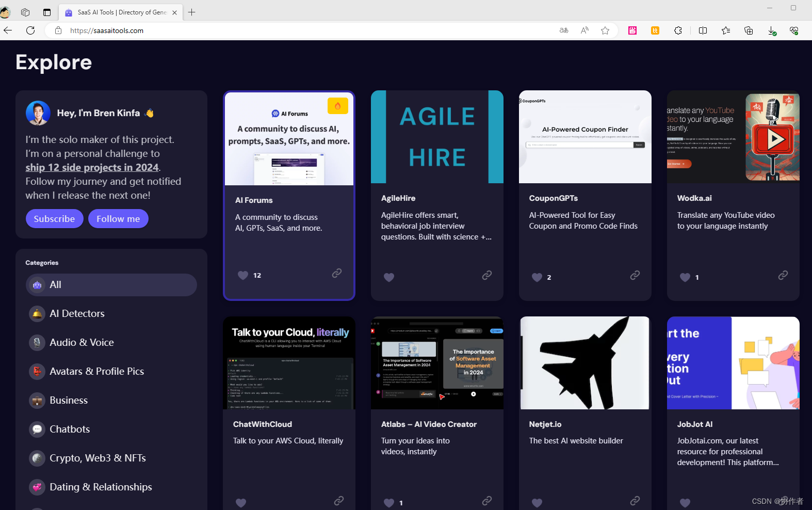Like the AI Forums card heart
812x510 pixels.
(x=243, y=275)
